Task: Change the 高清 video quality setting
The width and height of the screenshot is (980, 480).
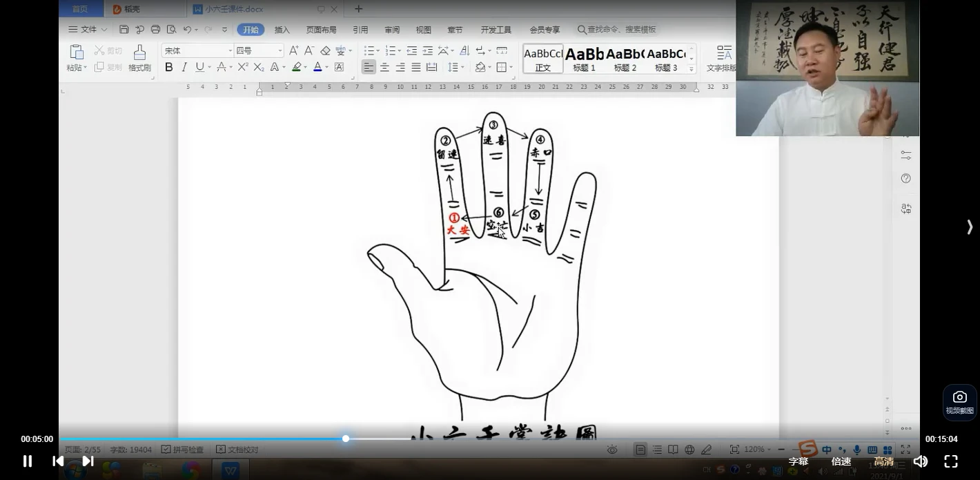Action: click(884, 461)
